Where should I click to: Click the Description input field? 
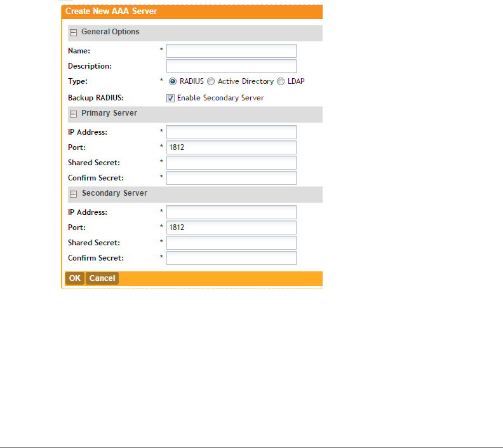coord(231,66)
